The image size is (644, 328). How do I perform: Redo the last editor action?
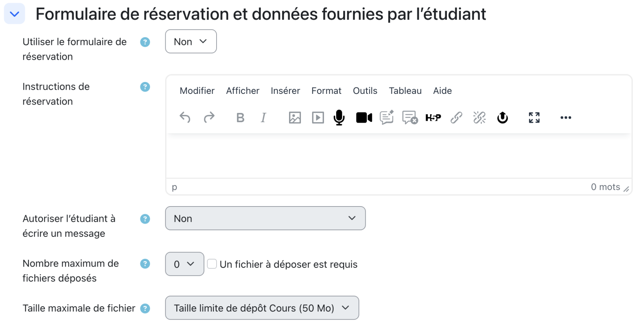click(x=209, y=118)
